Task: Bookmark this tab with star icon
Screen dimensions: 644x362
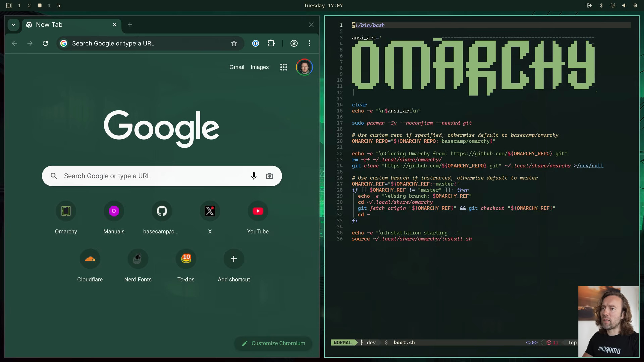Action: (234, 43)
